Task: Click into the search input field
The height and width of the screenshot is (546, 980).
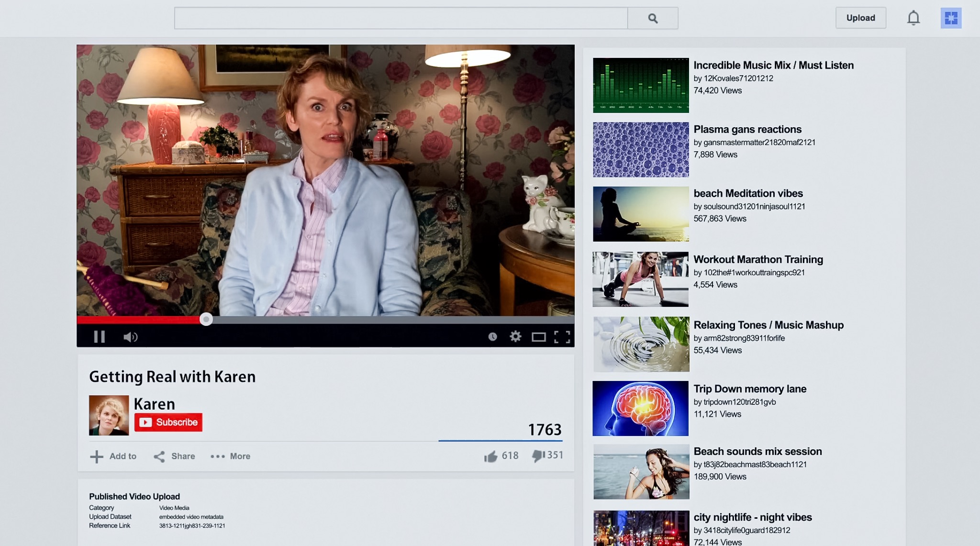Action: click(x=401, y=18)
